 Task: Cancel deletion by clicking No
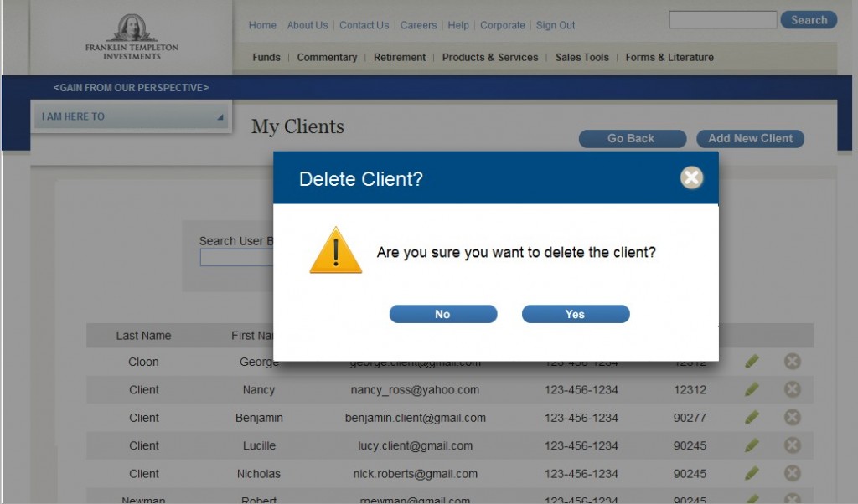[443, 314]
